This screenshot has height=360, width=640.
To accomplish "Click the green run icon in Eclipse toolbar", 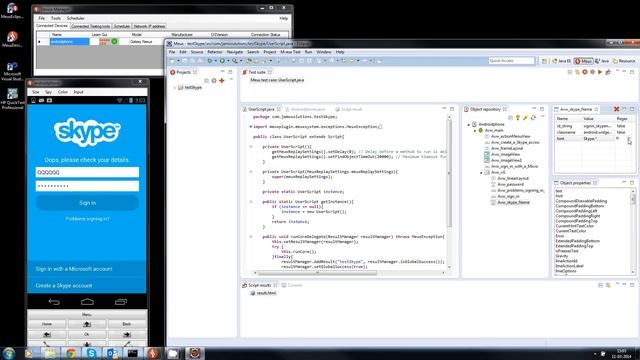I will pos(222,61).
